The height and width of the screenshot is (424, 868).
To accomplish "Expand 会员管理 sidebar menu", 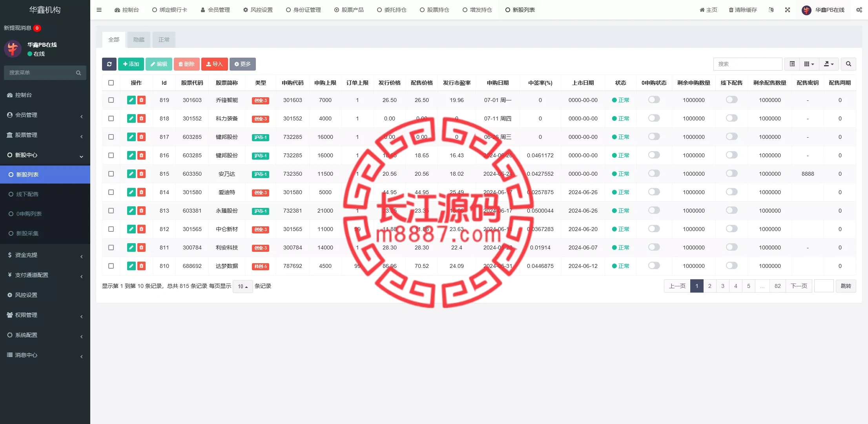I will coord(45,115).
